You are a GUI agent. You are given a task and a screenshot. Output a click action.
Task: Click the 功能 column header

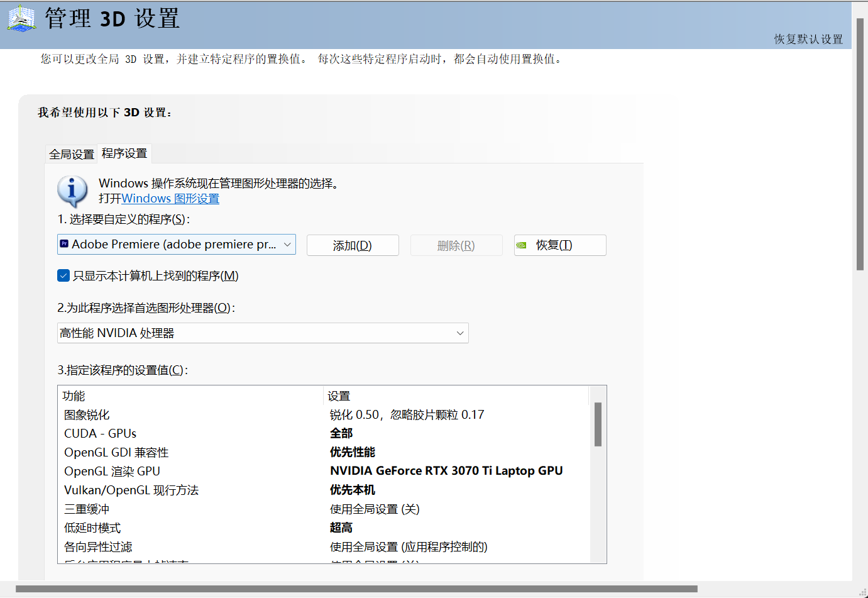pyautogui.click(x=191, y=396)
